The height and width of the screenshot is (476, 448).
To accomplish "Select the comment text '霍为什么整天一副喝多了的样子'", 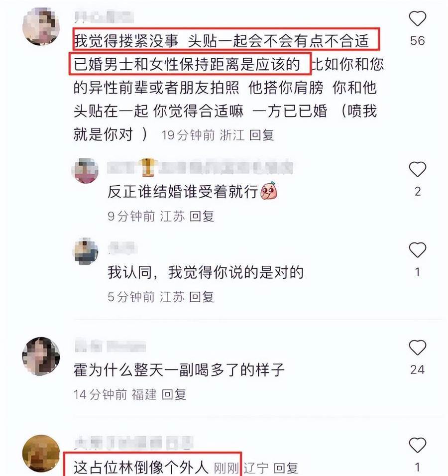I will pos(179,370).
